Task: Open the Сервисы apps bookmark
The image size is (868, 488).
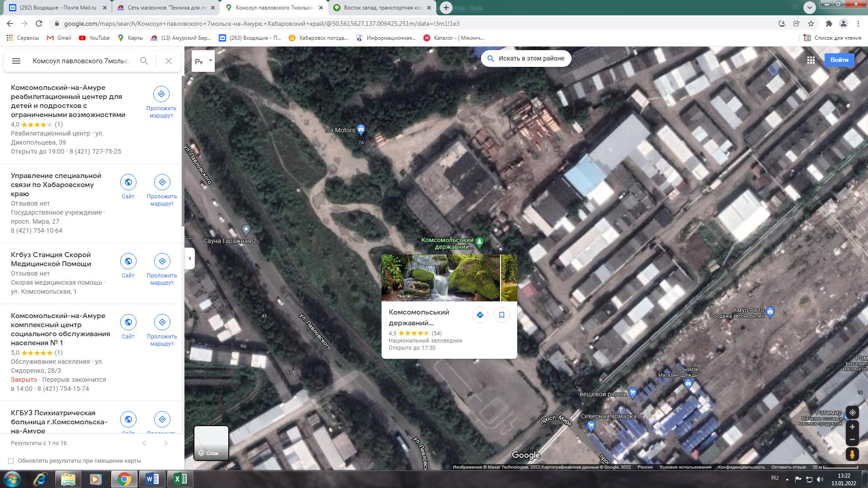Action: [x=23, y=38]
